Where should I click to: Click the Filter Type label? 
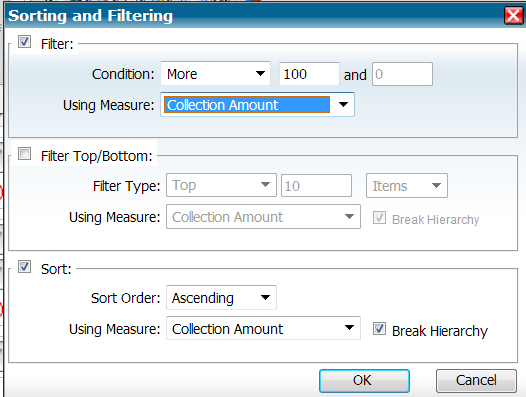(x=127, y=186)
